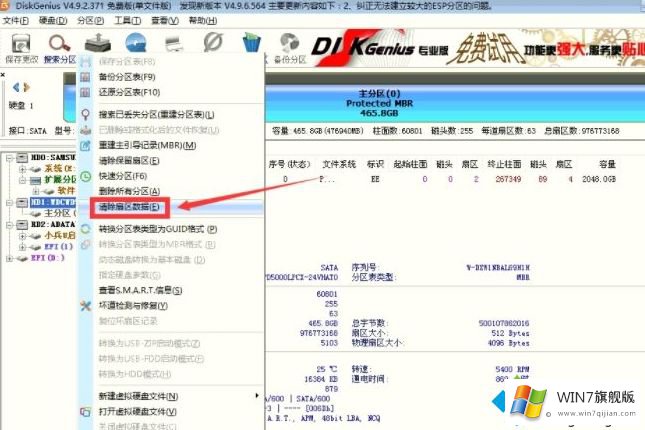
Task: Click the magnifier icon beside 搜索已丢失分区
Action: [85, 114]
